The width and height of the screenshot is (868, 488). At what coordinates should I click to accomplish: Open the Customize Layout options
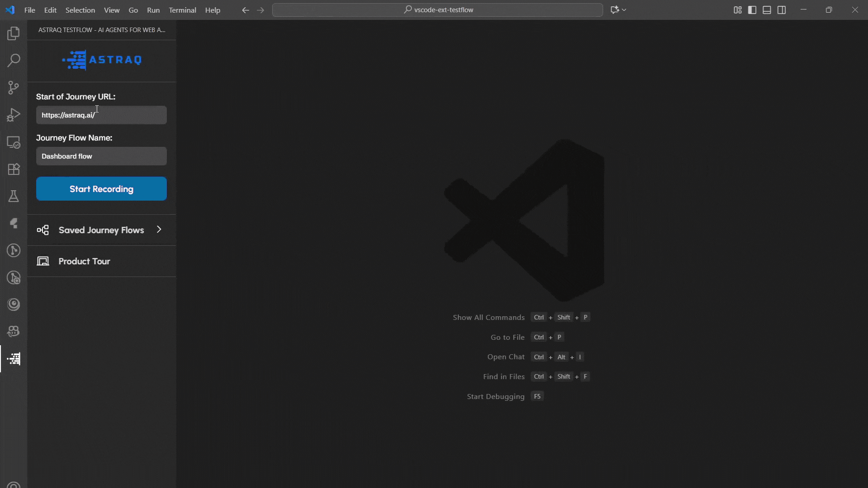click(737, 10)
